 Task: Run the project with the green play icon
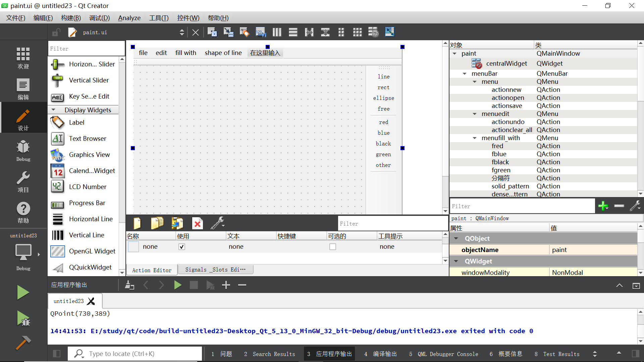pyautogui.click(x=23, y=292)
